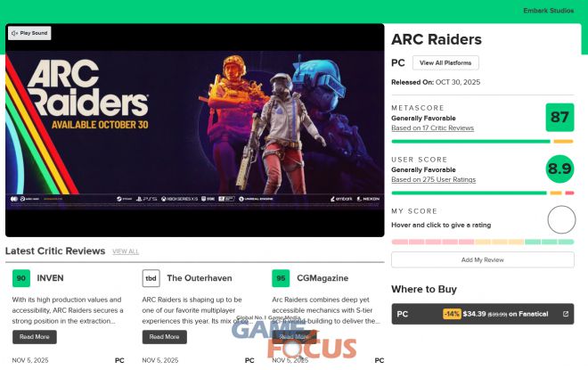Screen dimensions: 588x370
Task: Click the 8.9 user score circle
Action: point(559,169)
